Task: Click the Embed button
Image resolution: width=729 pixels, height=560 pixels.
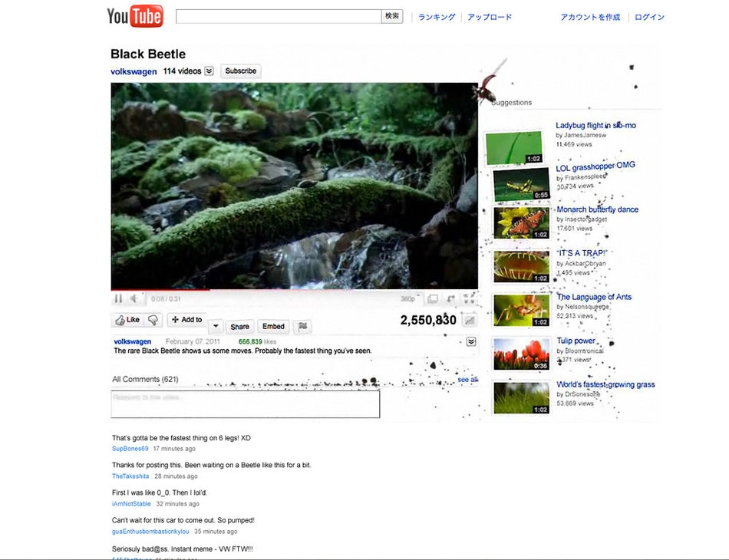Action: [x=273, y=326]
